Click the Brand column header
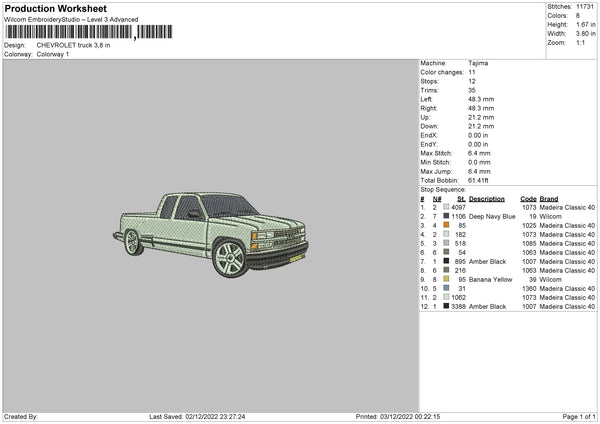The width and height of the screenshot is (600, 424). (548, 198)
